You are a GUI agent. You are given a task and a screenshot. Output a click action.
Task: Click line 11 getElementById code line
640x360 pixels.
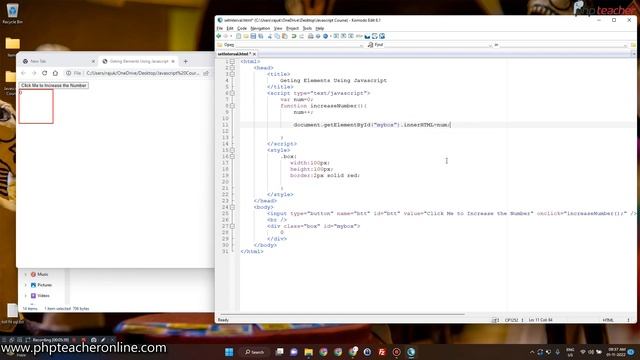point(371,125)
